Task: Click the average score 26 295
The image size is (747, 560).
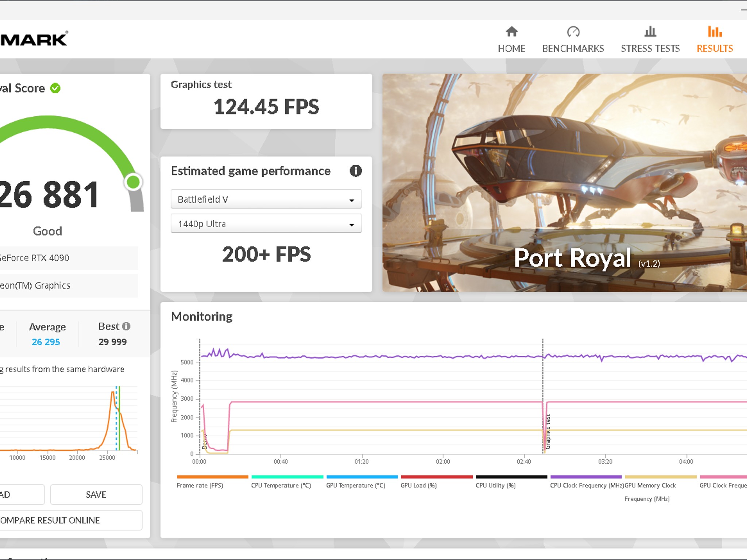Action: click(46, 342)
